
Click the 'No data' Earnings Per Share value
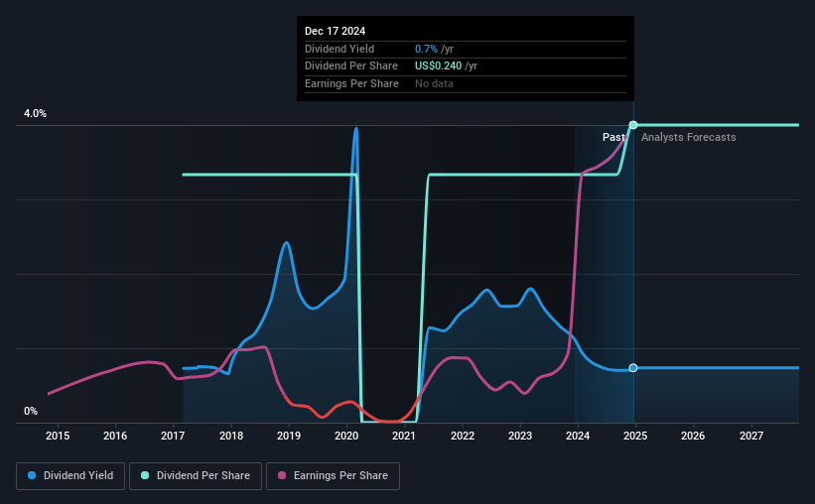click(x=434, y=83)
